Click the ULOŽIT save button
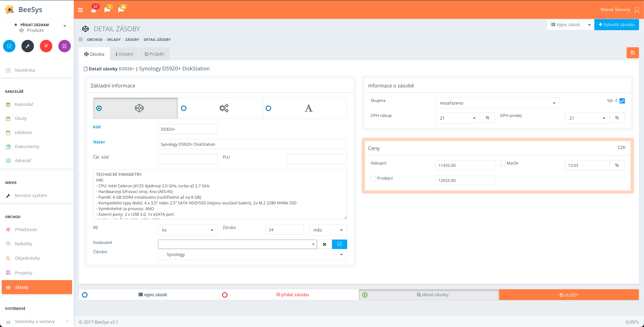This screenshot has height=327, width=644. click(569, 295)
